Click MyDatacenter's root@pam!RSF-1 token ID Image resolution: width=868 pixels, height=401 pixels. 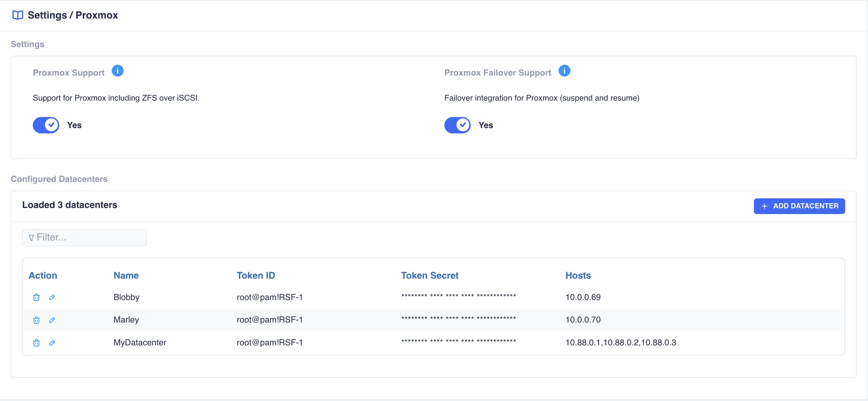click(270, 342)
